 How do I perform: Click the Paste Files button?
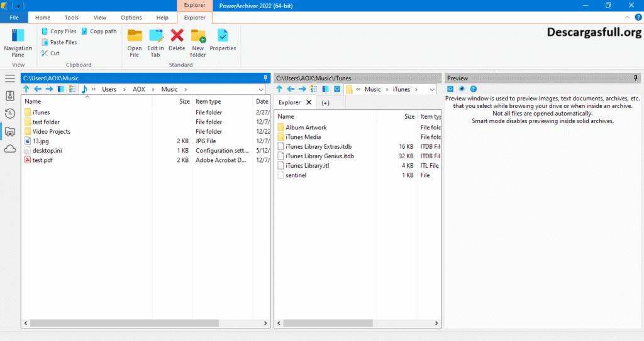[x=59, y=43]
